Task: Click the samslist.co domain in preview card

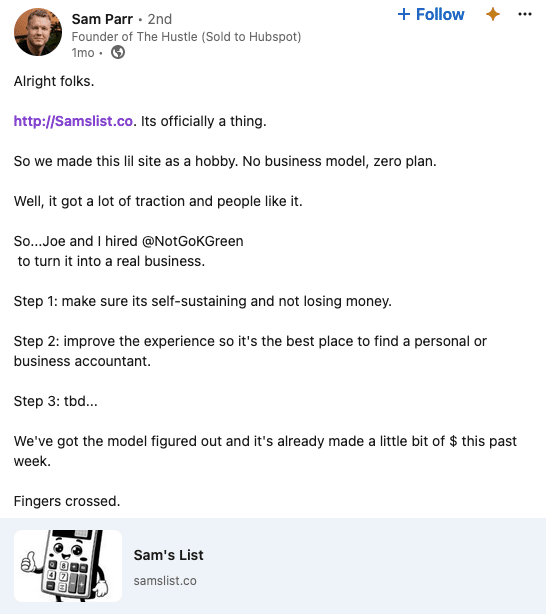Action: pyautogui.click(x=165, y=581)
